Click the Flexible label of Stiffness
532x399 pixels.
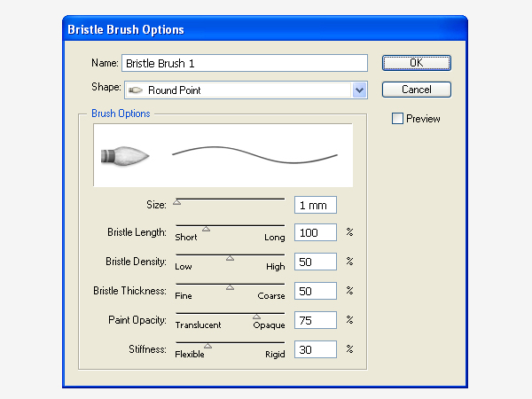190,354
